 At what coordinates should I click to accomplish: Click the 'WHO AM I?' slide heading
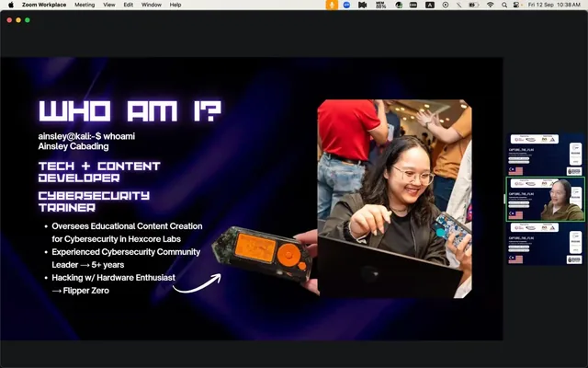pos(130,110)
